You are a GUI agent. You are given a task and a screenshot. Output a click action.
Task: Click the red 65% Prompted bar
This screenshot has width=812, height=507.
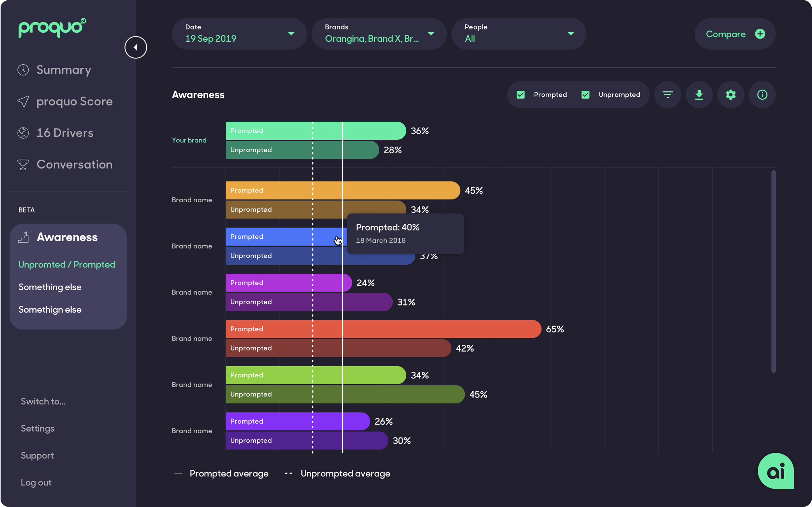point(435,329)
